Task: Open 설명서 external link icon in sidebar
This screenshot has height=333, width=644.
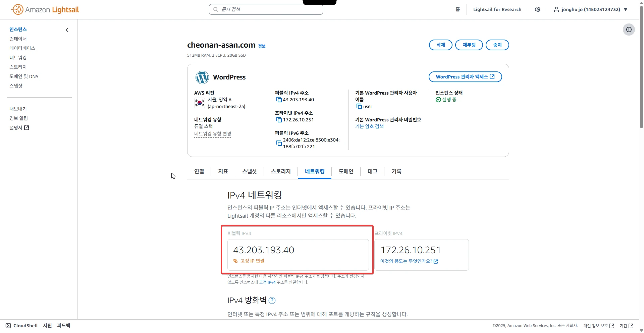Action: [26, 128]
